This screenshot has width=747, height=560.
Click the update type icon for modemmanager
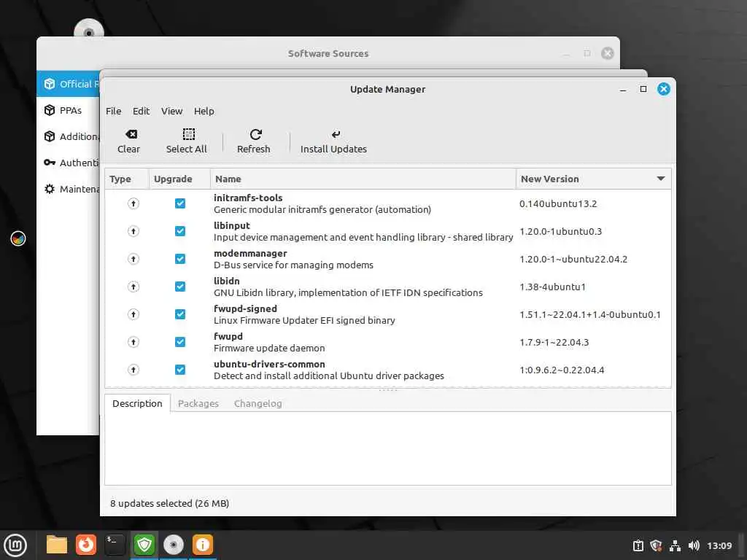(133, 259)
